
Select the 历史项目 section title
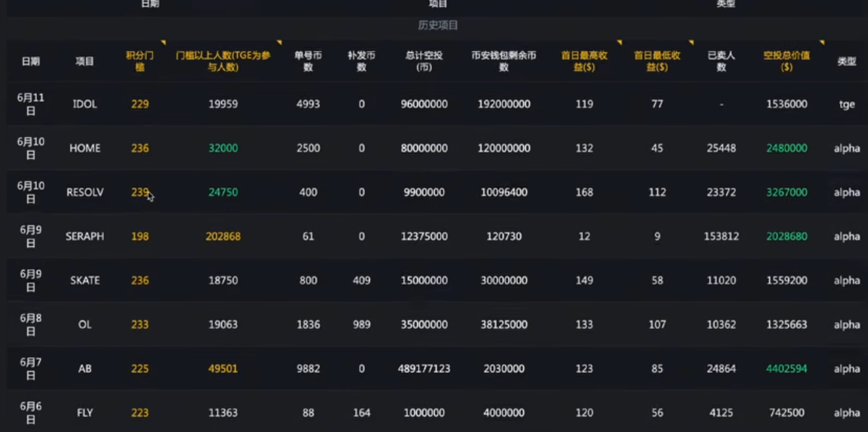438,25
